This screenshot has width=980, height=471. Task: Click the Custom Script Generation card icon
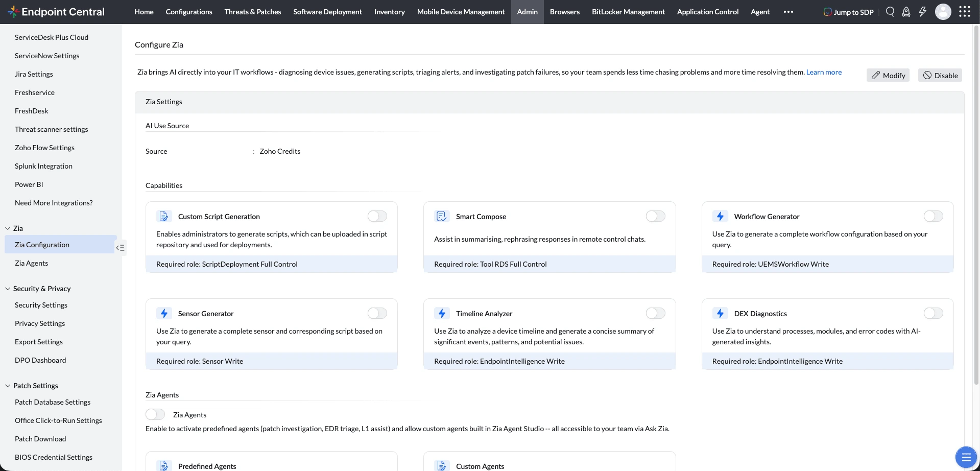tap(163, 216)
